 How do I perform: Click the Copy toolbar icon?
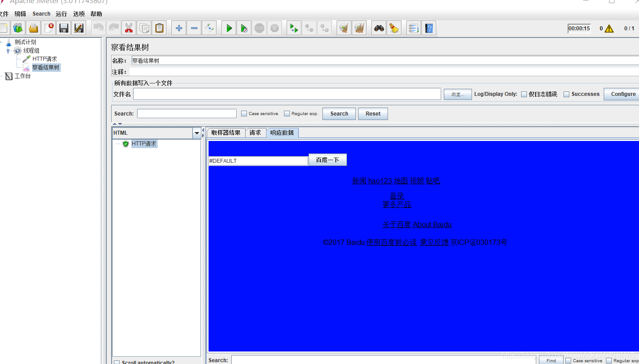[x=144, y=29]
